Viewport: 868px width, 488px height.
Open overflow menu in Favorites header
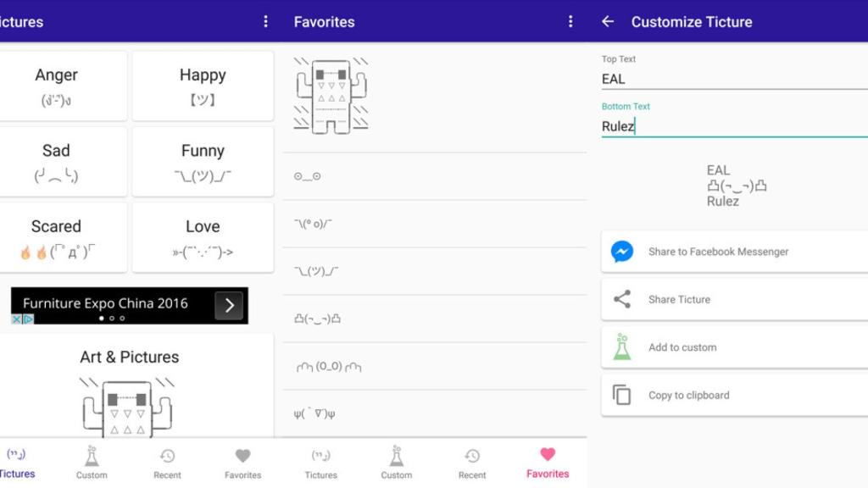[x=570, y=22]
